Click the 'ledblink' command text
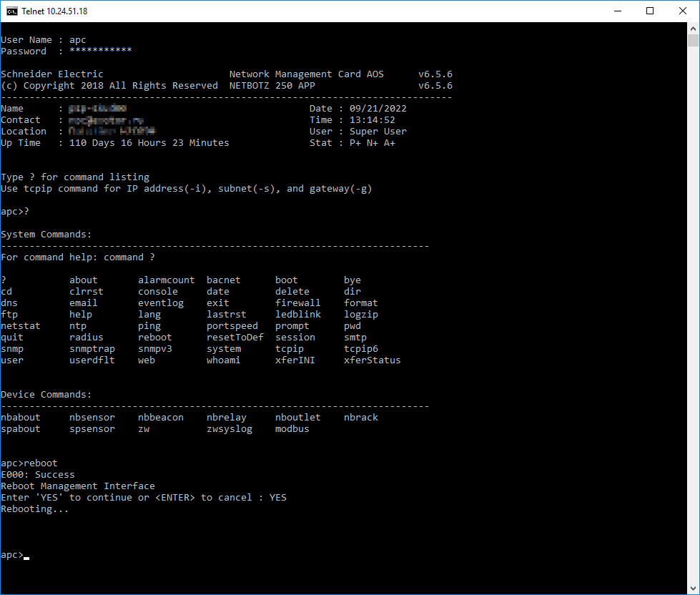Image resolution: width=700 pixels, height=595 pixels. 297,314
